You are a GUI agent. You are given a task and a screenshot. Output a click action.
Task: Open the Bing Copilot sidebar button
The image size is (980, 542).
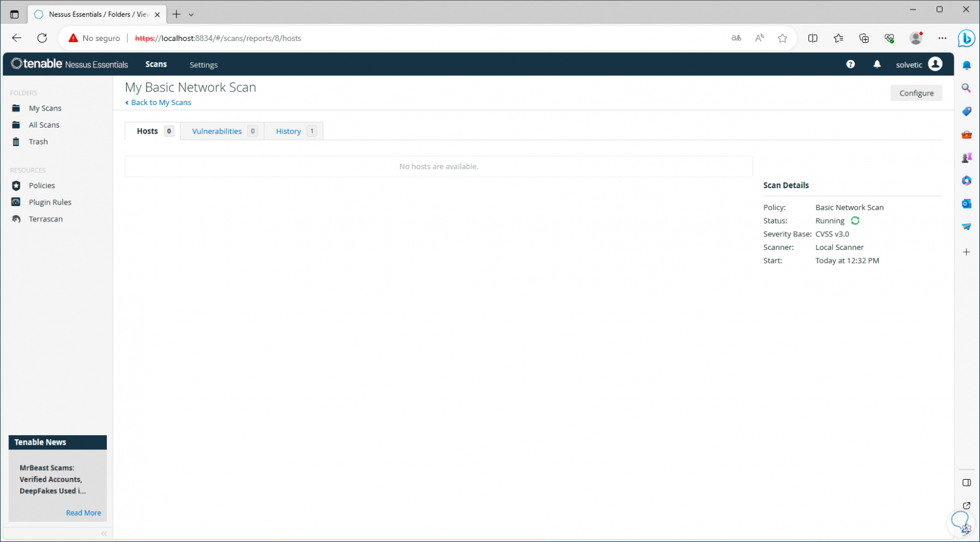[x=966, y=39]
